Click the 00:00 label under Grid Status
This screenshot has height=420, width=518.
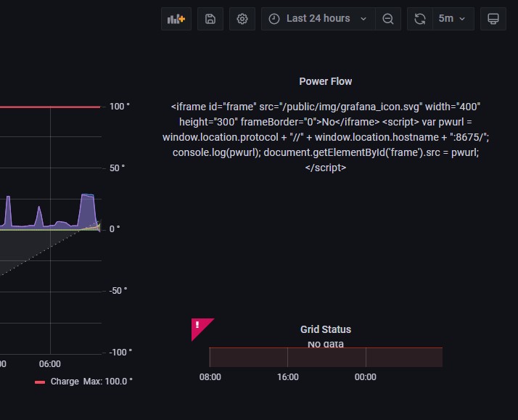pyautogui.click(x=366, y=377)
